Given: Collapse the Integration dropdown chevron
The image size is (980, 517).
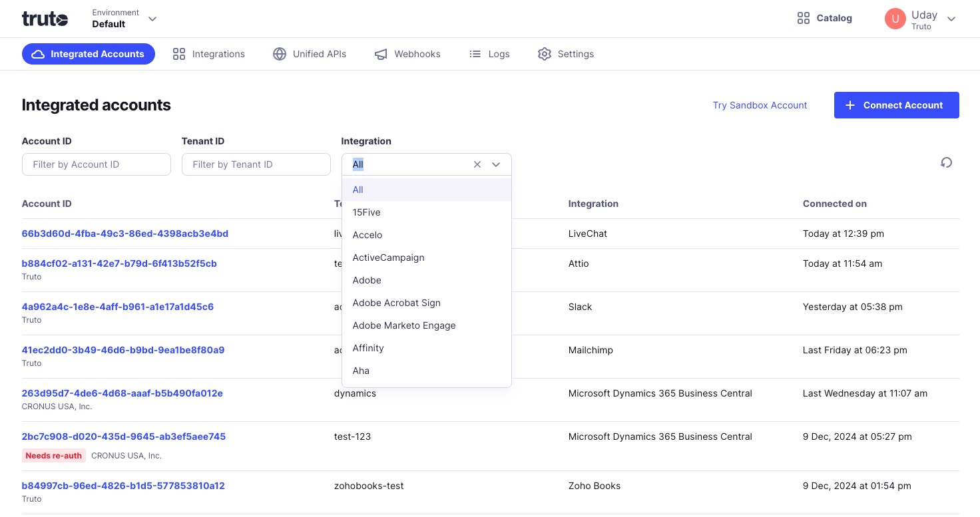Looking at the screenshot, I should (496, 164).
